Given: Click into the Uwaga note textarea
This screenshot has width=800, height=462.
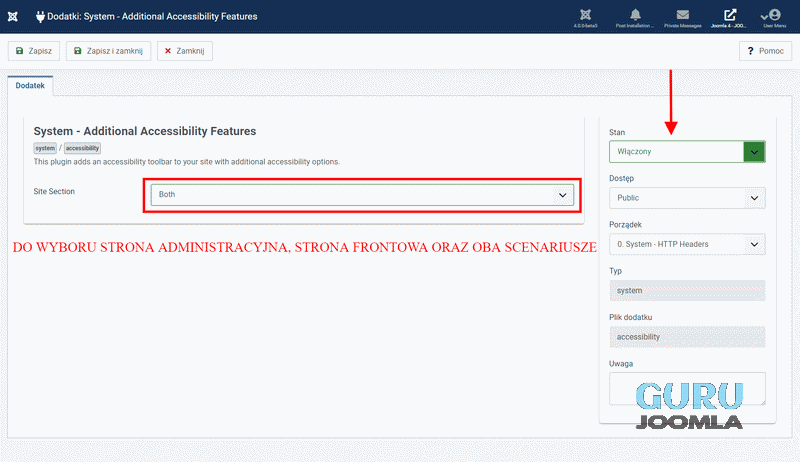Looking at the screenshot, I should pos(687,389).
